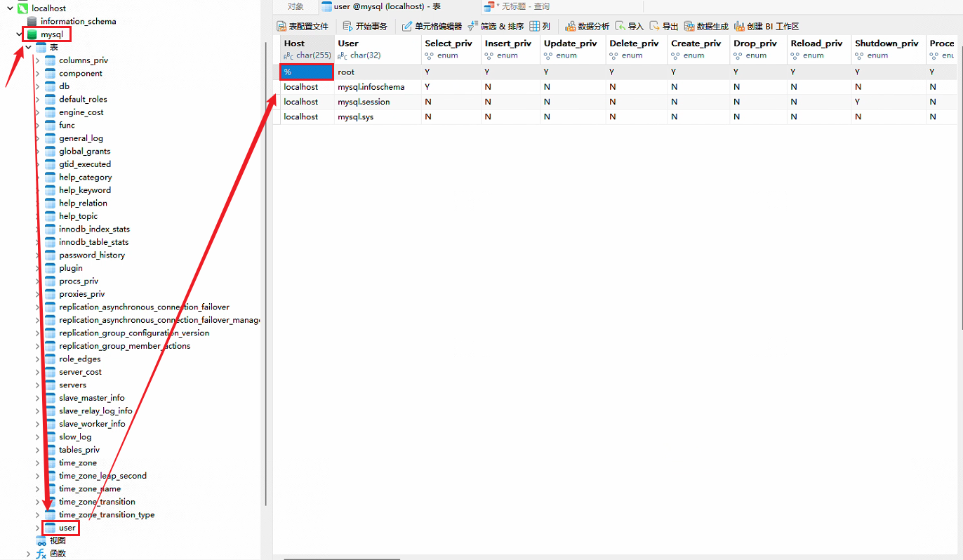The image size is (963, 560).
Task: Switch to the 无标题 - 查询 tab
Action: click(522, 6)
